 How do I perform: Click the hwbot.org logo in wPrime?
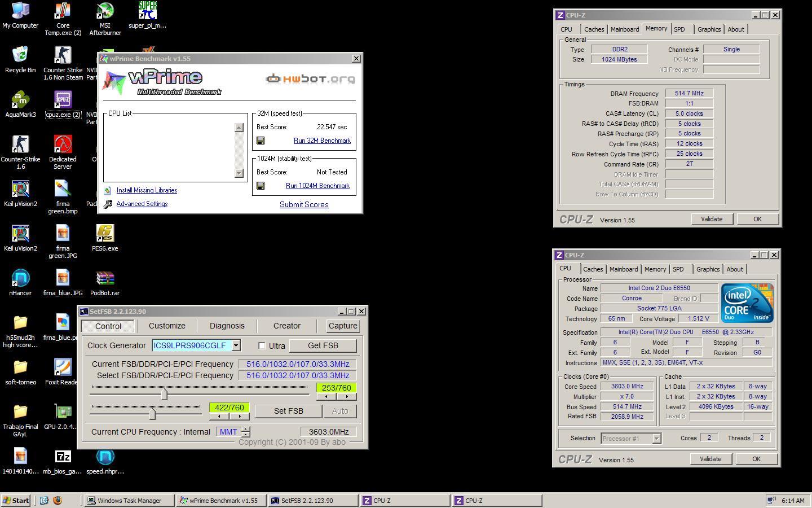point(311,78)
